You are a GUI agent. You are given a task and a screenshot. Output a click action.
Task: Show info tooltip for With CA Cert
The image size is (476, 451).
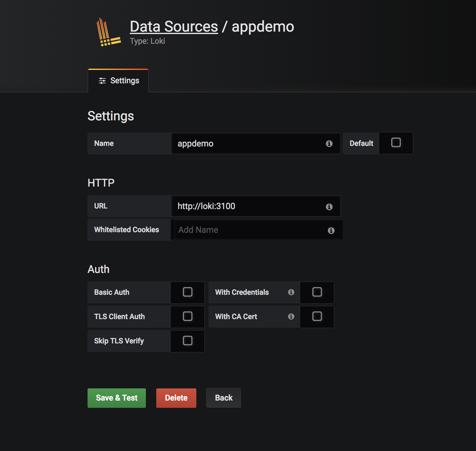pos(291,316)
